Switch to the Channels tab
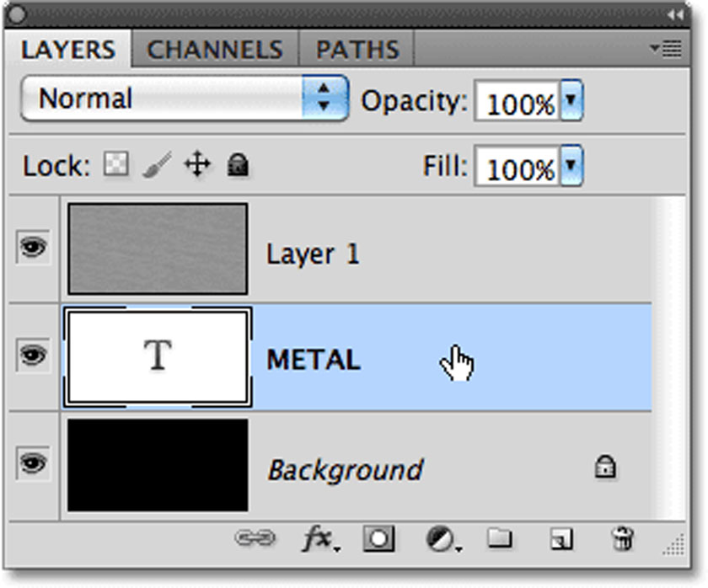The width and height of the screenshot is (708, 588). (215, 49)
